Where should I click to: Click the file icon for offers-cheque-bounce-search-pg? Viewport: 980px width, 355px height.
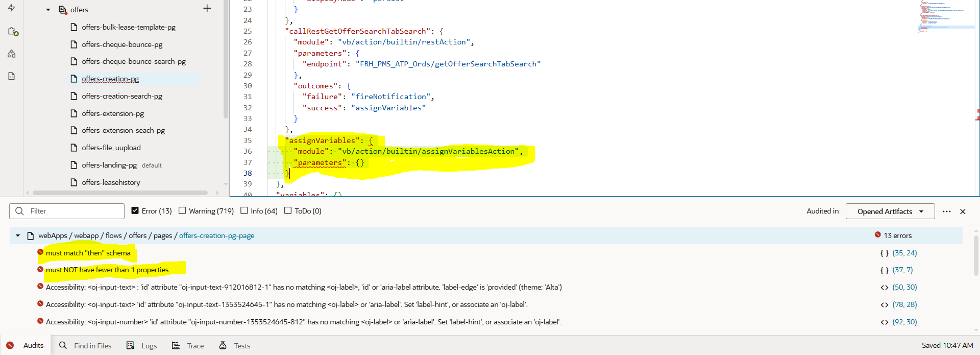click(x=74, y=61)
